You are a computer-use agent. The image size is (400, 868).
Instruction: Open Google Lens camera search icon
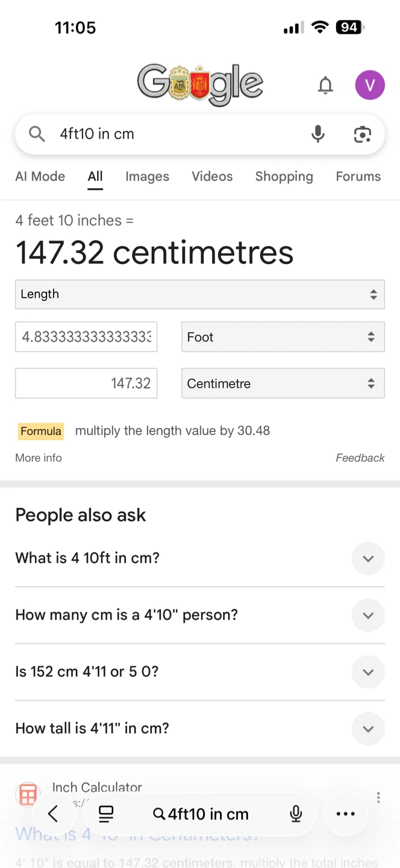click(362, 134)
